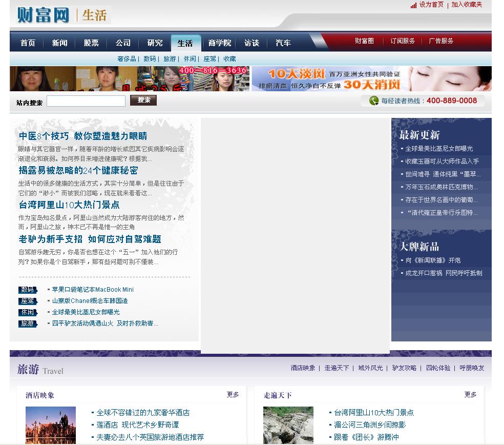Open headline 台湾阿里山10大热门景点 in main list
The width and height of the screenshot is (504, 445).
pos(69,205)
